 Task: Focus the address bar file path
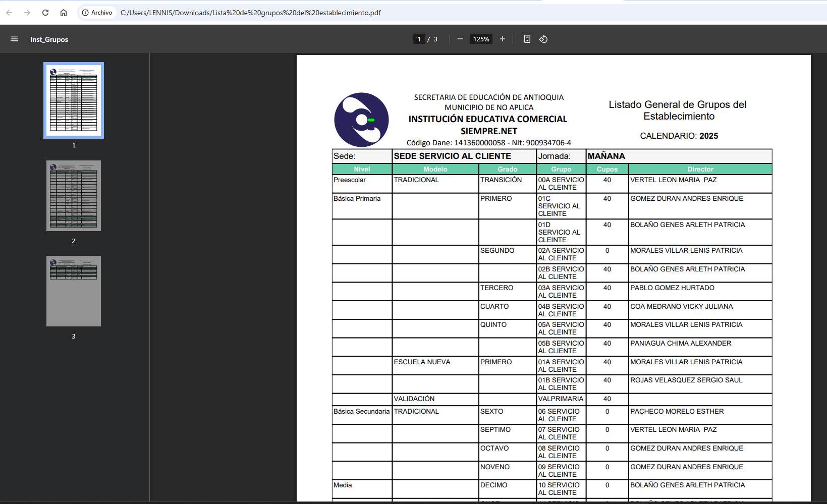point(251,13)
